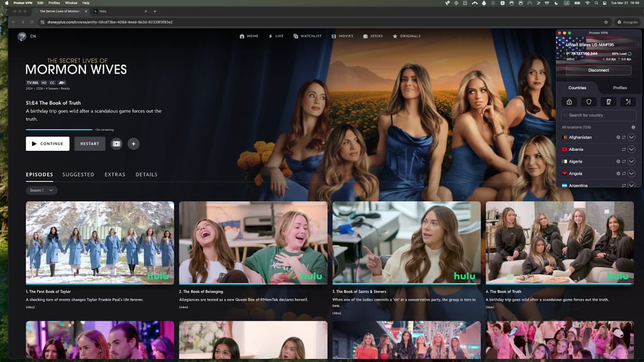Click the battery icon in menu bar
Screen dimensions: 644x362
(x=577, y=3)
